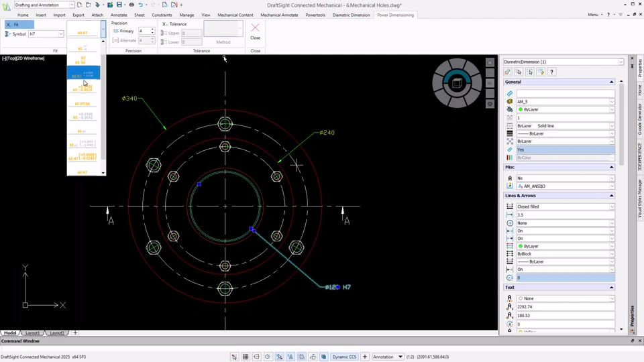Open the 3DEXPERIENCE side tab
This screenshot has height=362, width=644.
tap(640, 157)
